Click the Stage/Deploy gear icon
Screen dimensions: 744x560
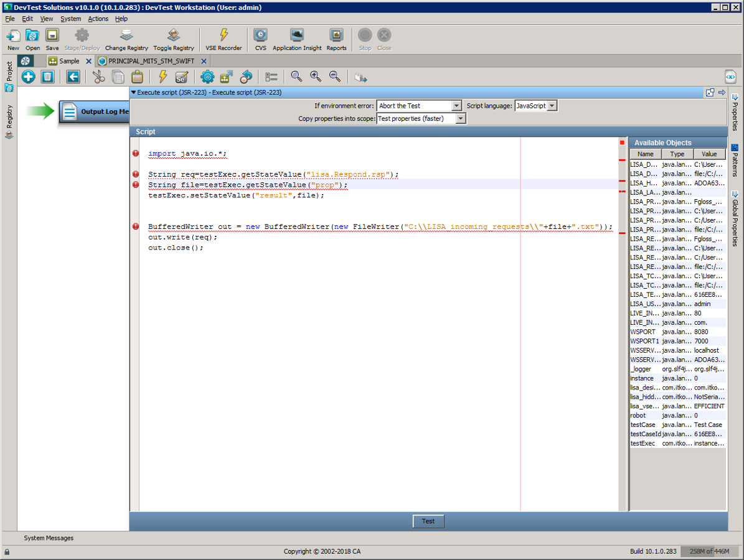coord(82,39)
